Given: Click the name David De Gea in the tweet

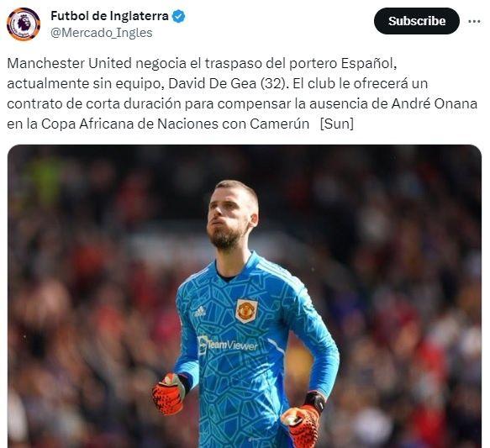Looking at the screenshot, I should tap(212, 83).
